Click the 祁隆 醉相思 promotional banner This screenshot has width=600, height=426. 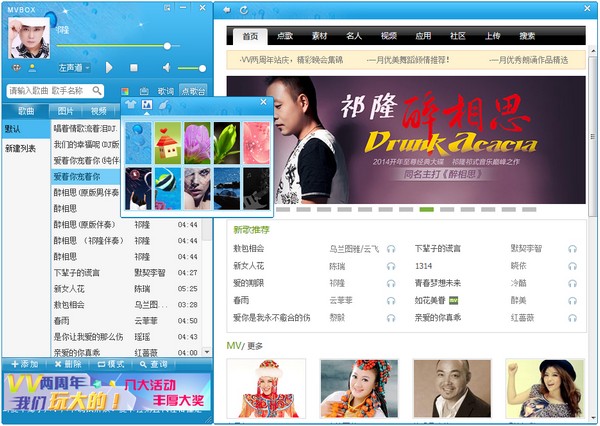[406, 140]
